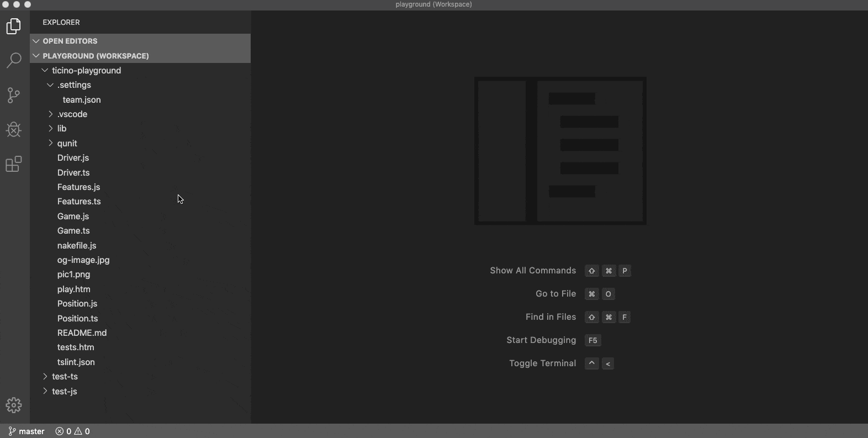
Task: Collapse the ticino-playground folder
Action: pyautogui.click(x=86, y=71)
